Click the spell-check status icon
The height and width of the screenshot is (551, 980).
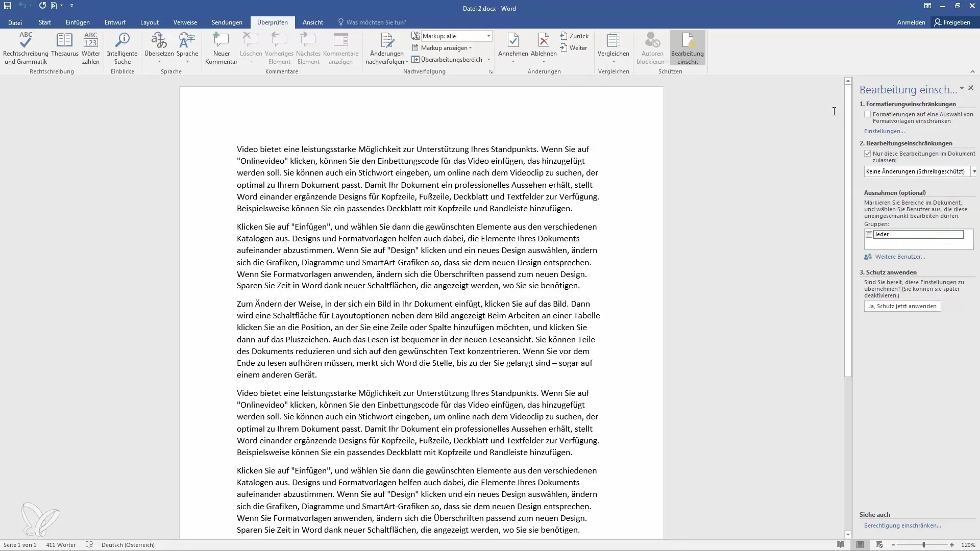(89, 545)
